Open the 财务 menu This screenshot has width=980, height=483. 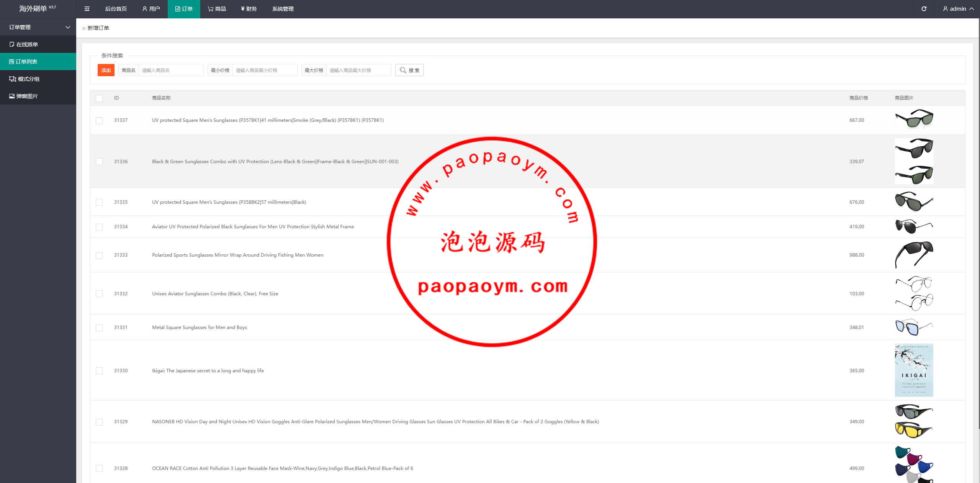249,9
